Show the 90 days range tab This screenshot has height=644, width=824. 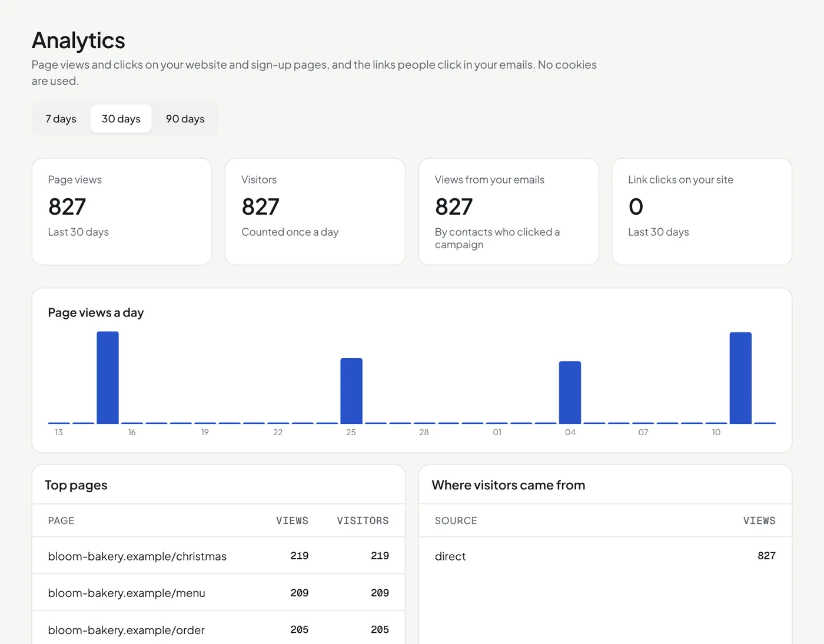coord(185,119)
